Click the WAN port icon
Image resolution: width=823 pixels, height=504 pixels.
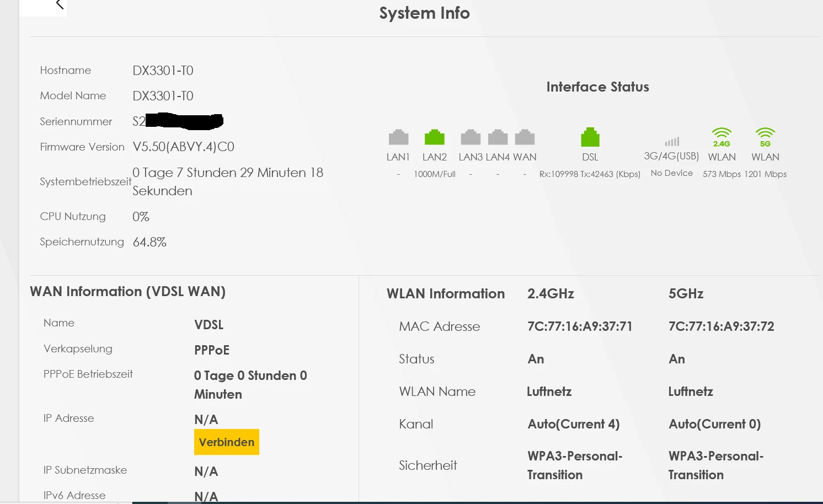point(525,137)
